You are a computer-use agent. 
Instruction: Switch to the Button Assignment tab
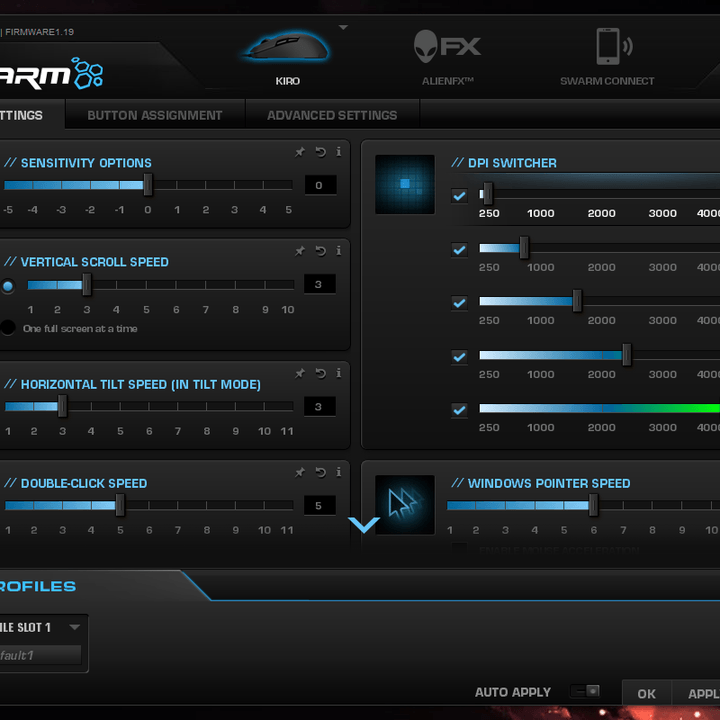pyautogui.click(x=155, y=115)
